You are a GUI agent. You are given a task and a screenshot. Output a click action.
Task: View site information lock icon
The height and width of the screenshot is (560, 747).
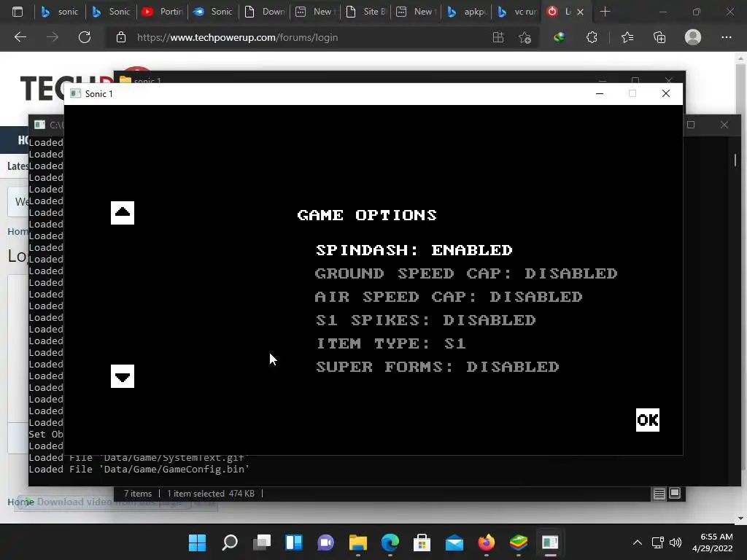[x=121, y=37]
